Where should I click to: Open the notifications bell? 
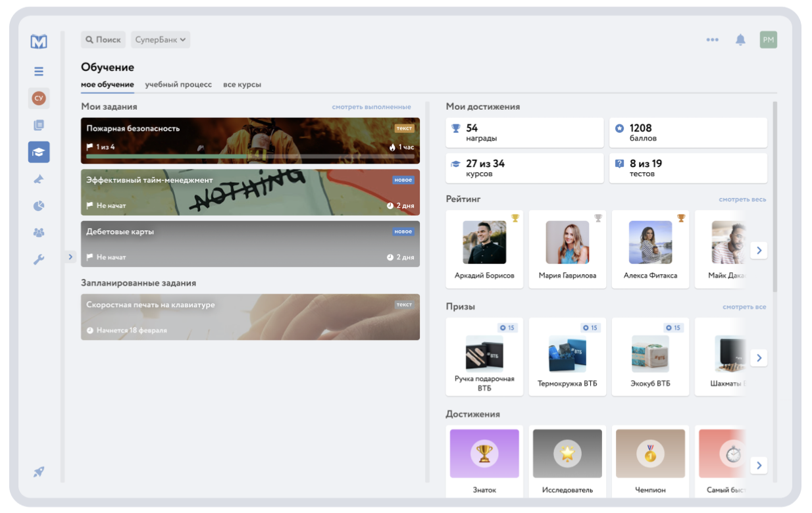click(x=740, y=39)
